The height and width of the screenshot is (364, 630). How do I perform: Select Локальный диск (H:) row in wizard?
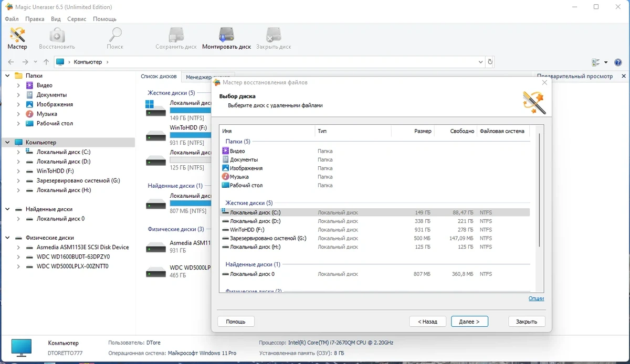pos(375,247)
